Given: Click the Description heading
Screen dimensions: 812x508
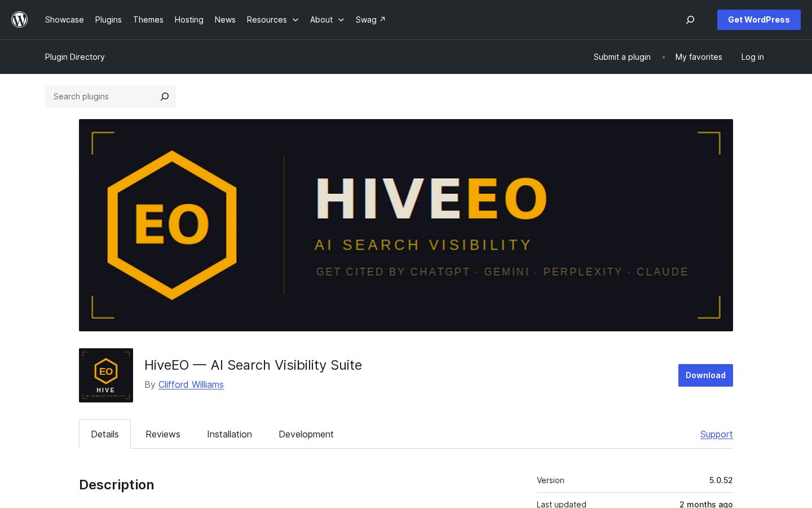Looking at the screenshot, I should (x=117, y=485).
